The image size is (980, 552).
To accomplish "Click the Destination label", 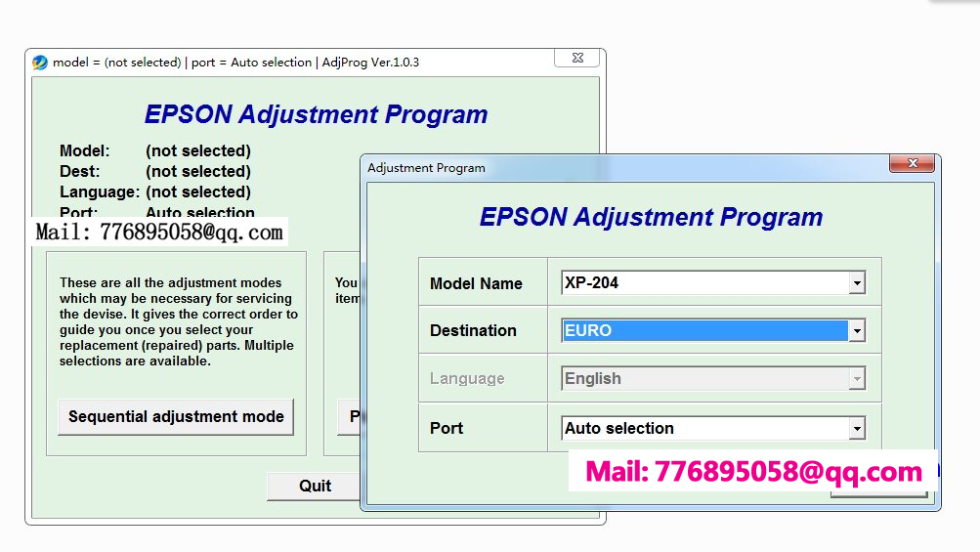I will pyautogui.click(x=473, y=330).
